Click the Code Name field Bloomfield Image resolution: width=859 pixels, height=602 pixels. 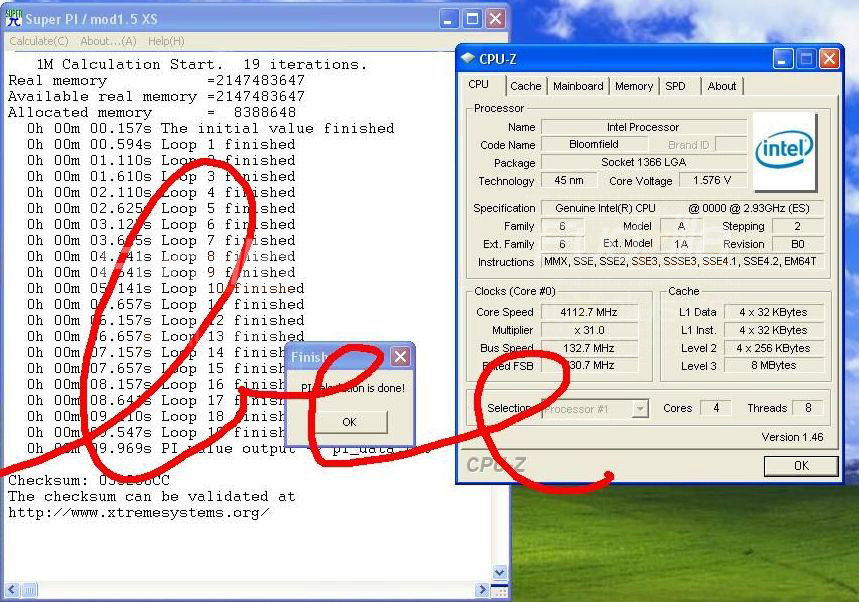[594, 144]
